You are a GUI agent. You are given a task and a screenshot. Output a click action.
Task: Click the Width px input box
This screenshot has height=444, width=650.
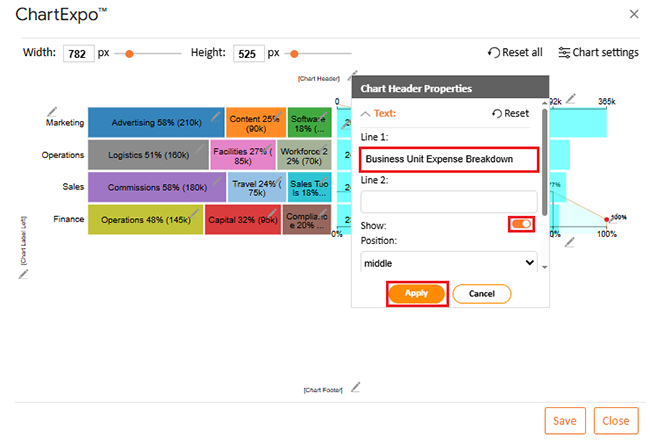(x=78, y=54)
